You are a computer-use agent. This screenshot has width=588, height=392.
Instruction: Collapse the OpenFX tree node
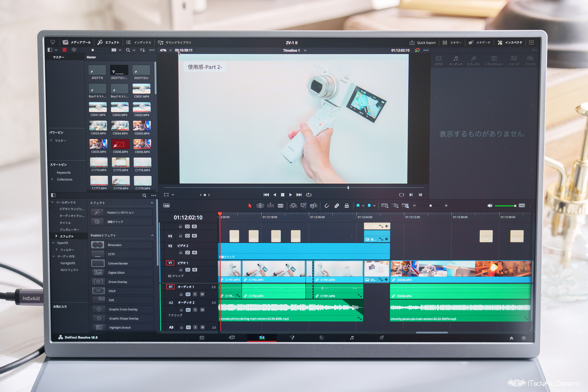pos(53,243)
